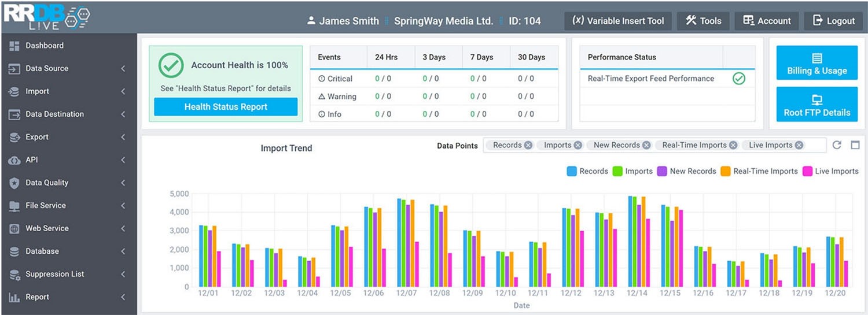Remove the Records data point tag
The image size is (868, 315).
coord(528,145)
